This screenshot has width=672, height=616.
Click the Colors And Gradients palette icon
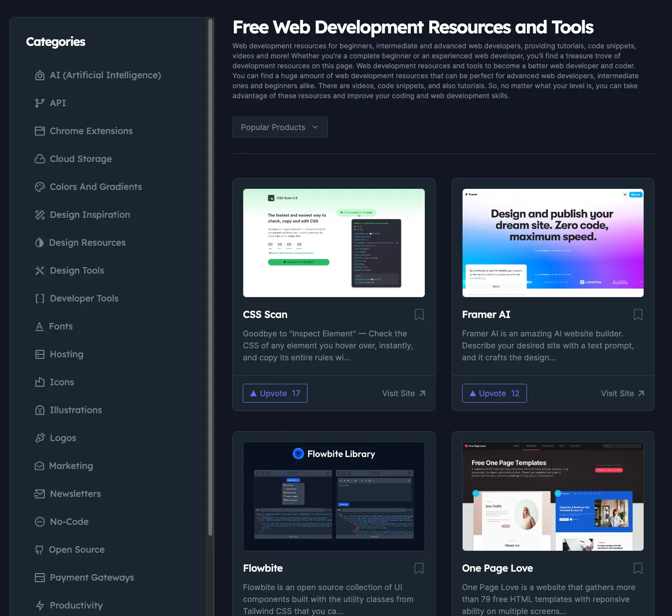[40, 187]
